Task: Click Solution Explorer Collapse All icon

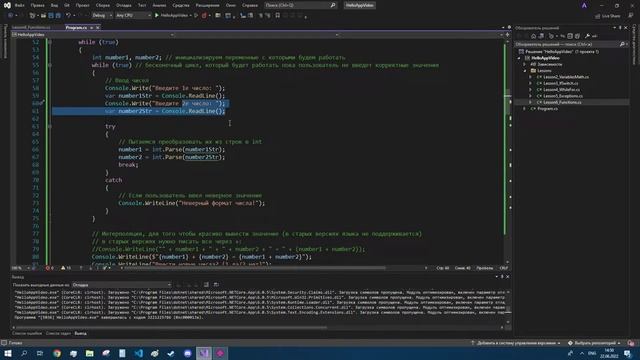Action: pos(570,36)
